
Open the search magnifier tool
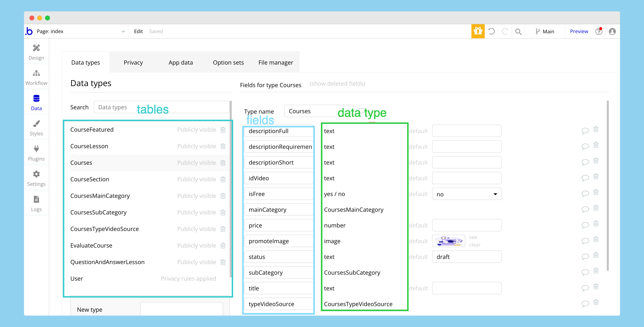click(x=518, y=31)
